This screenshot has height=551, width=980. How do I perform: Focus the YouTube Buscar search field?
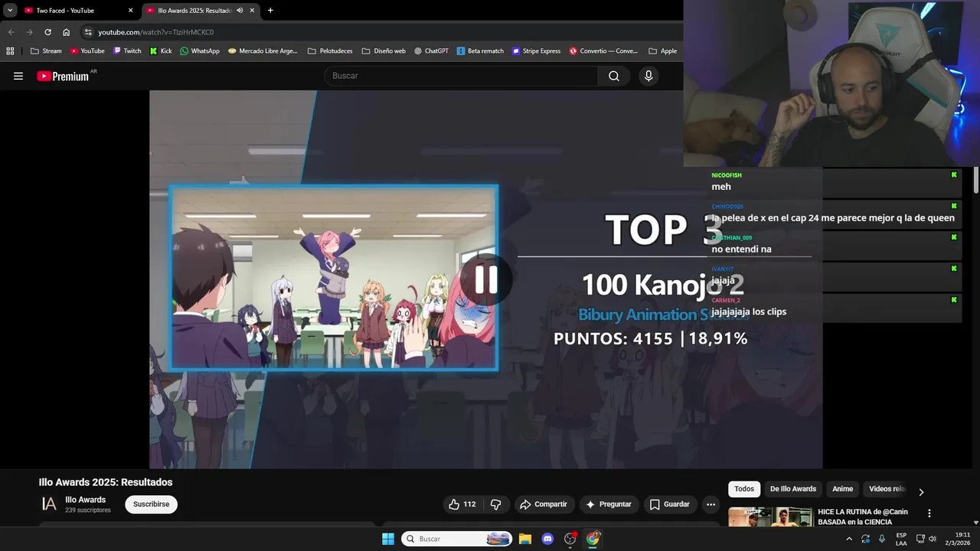click(461, 76)
